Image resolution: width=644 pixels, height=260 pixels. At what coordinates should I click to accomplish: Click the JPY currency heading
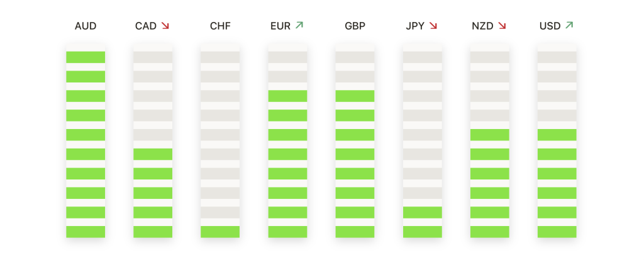pos(415,26)
